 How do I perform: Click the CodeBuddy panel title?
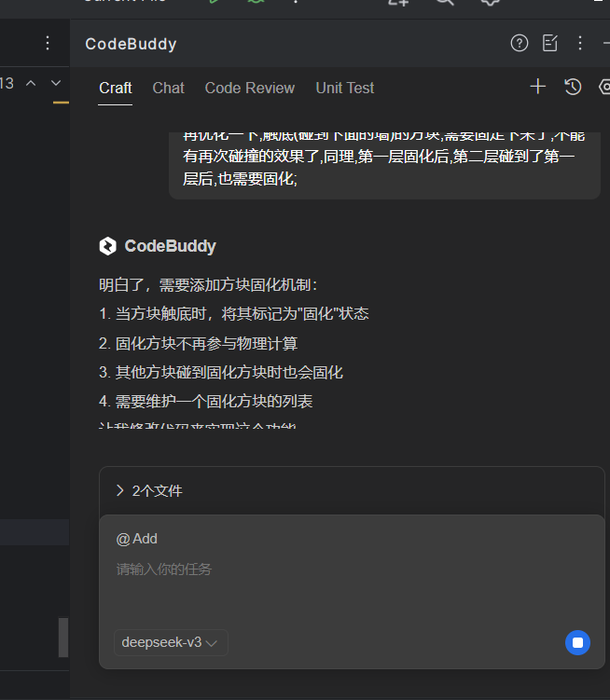coord(131,44)
